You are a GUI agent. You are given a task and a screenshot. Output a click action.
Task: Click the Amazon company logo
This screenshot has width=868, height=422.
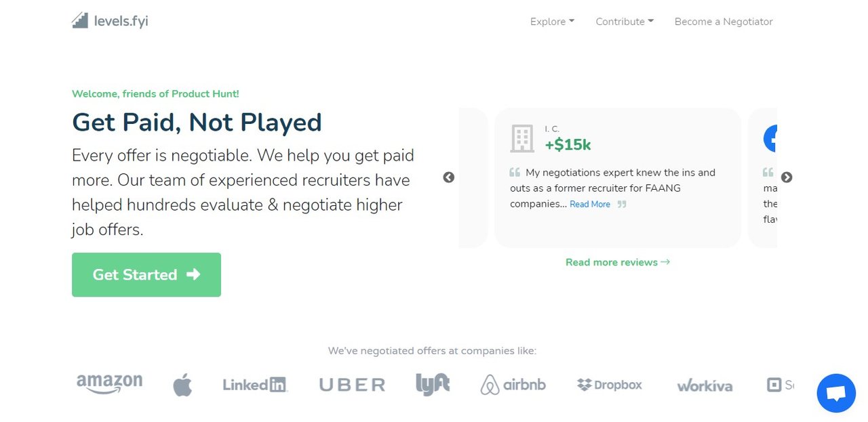[x=109, y=384]
